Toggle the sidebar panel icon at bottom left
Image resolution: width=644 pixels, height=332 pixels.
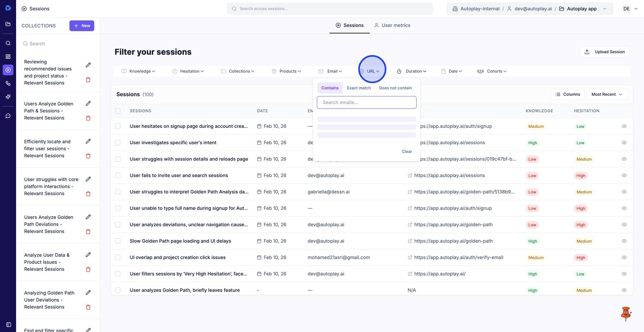[x=8, y=324]
